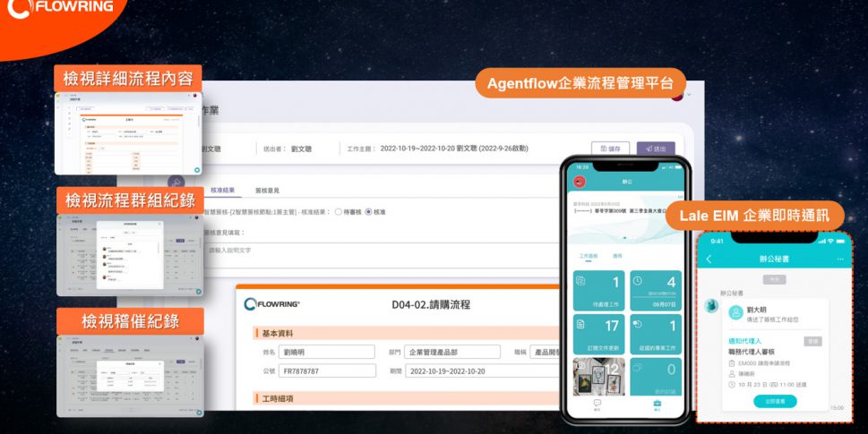Click the 工作主題 text starting 2022-10-19~2022-10-20 劉文聰
Screen dimensions: 868x434
tap(454, 149)
